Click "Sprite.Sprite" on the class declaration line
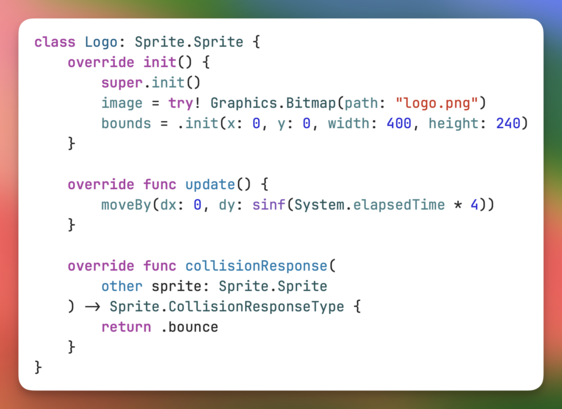The height and width of the screenshot is (409, 562). tap(189, 42)
